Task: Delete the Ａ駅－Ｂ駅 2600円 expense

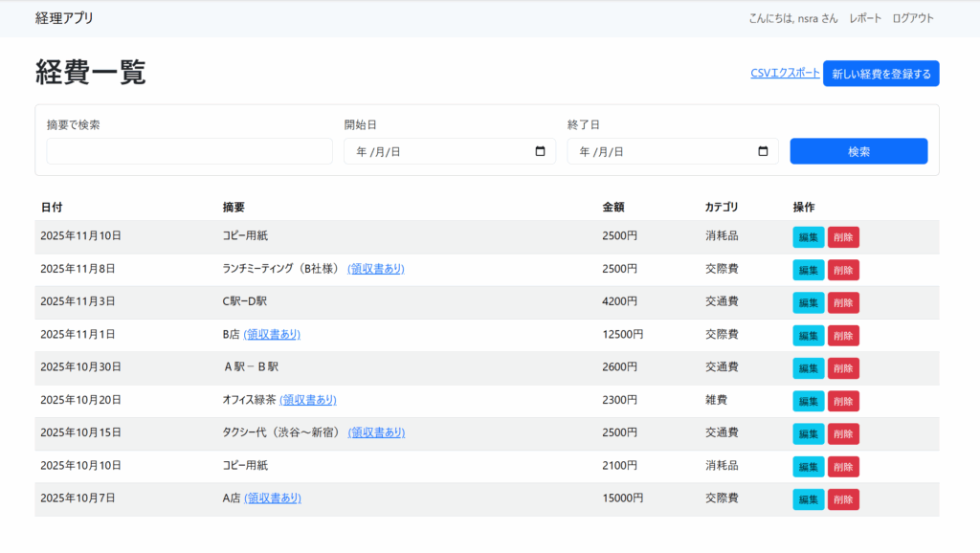Action: pos(843,368)
